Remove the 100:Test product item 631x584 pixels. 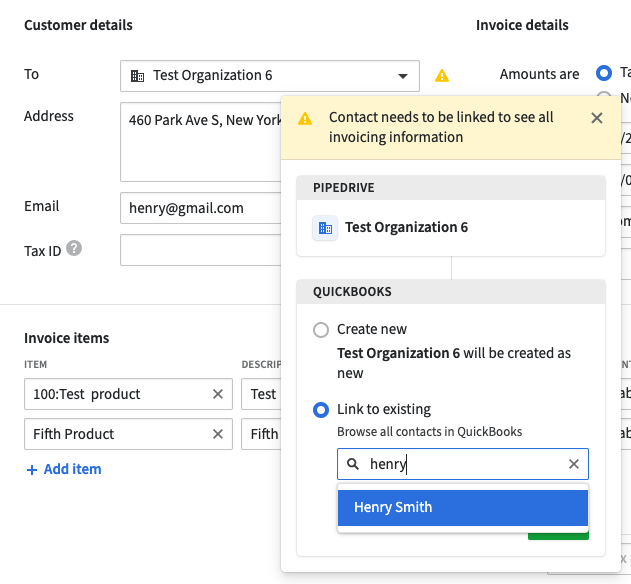coord(218,394)
